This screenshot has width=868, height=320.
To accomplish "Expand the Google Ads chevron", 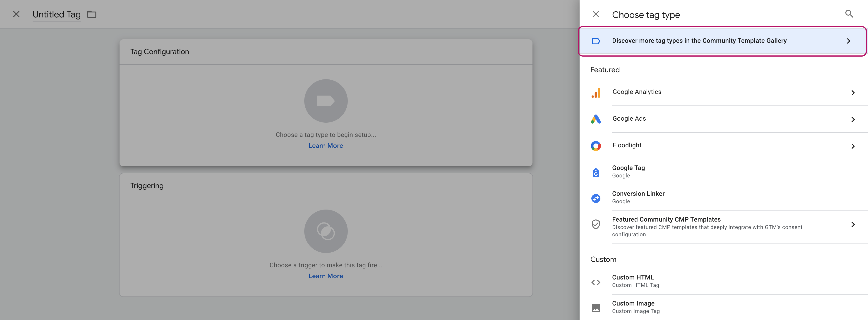I will 853,119.
